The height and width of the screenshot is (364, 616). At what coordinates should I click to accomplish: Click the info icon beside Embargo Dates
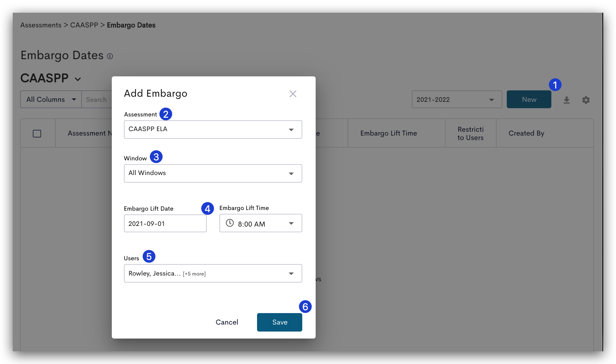pos(110,56)
